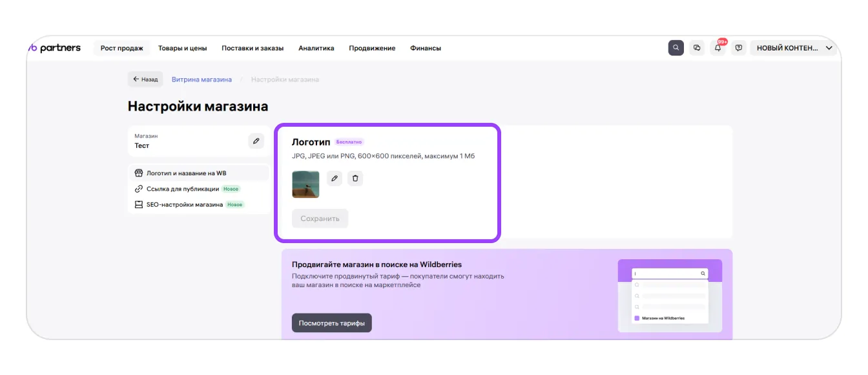Viewport: 868px width, 375px height.
Task: Click the store icon beside Логотип и название
Action: pyautogui.click(x=138, y=173)
